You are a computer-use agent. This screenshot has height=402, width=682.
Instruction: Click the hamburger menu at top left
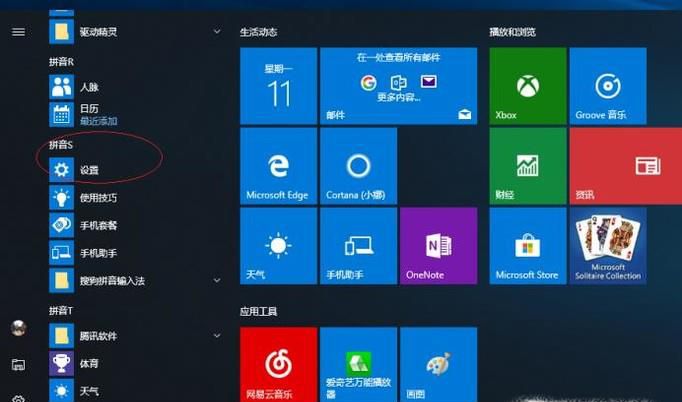[18, 32]
